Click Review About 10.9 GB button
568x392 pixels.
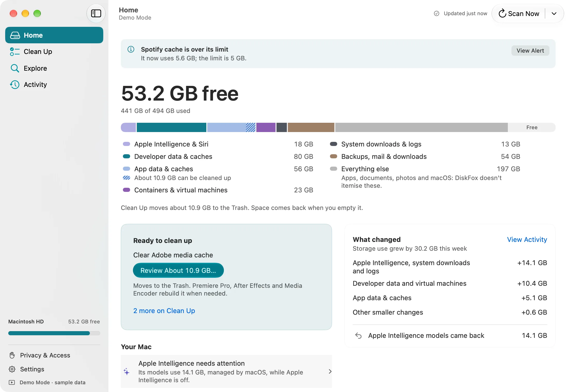(178, 270)
